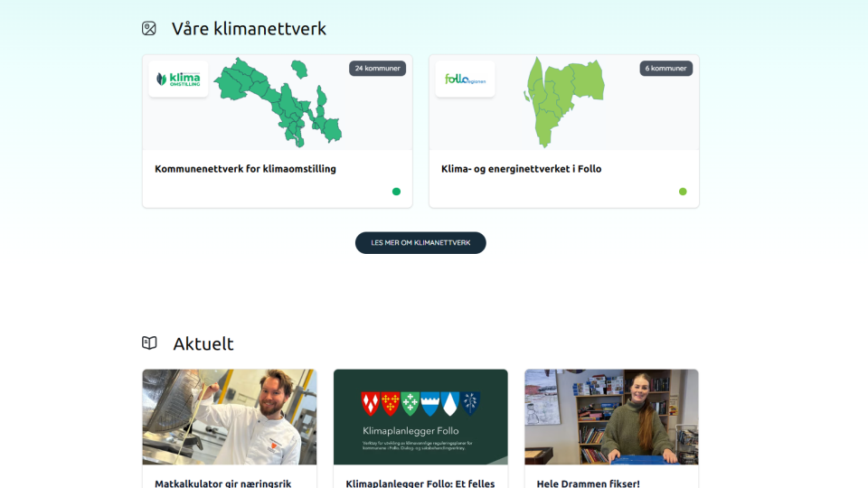The width and height of the screenshot is (868, 488).
Task: Open the Klimaplanlegger Follo banner thumbnail
Action: 420,417
